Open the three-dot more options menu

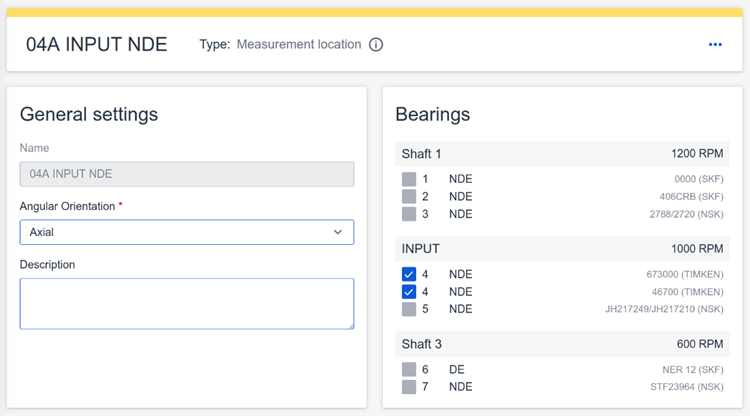715,45
